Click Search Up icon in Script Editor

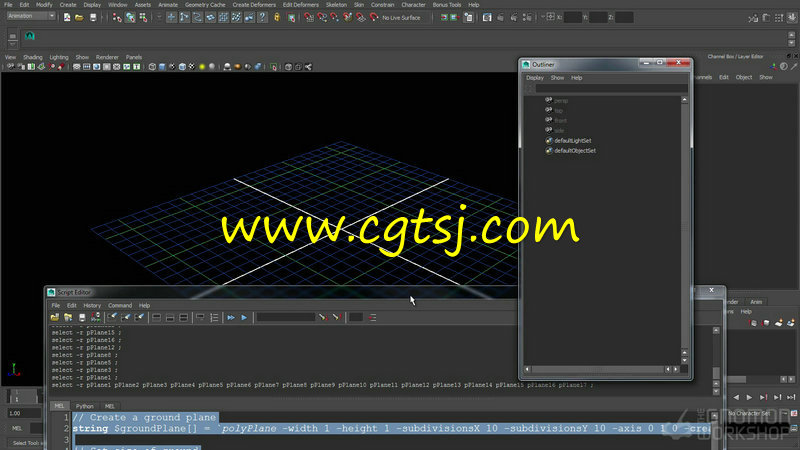coord(336,317)
